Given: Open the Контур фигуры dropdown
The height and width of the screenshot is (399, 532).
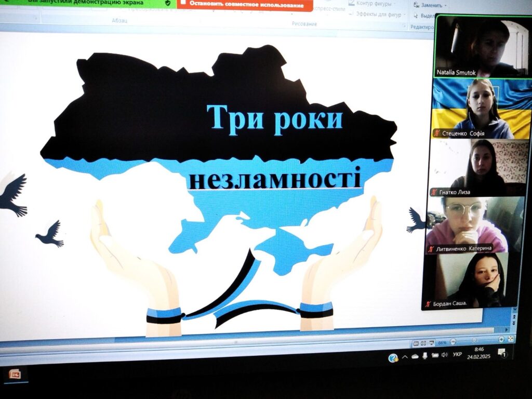Looking at the screenshot, I should (x=373, y=4).
